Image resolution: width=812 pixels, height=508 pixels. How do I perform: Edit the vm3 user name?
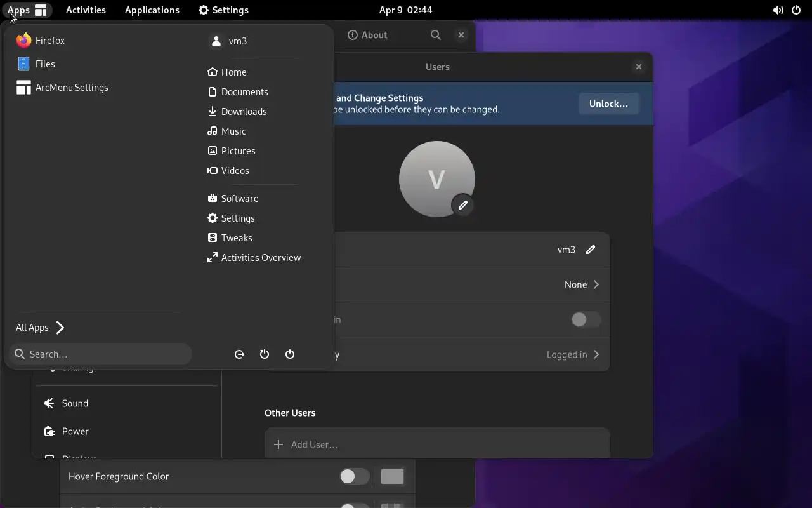(591, 250)
